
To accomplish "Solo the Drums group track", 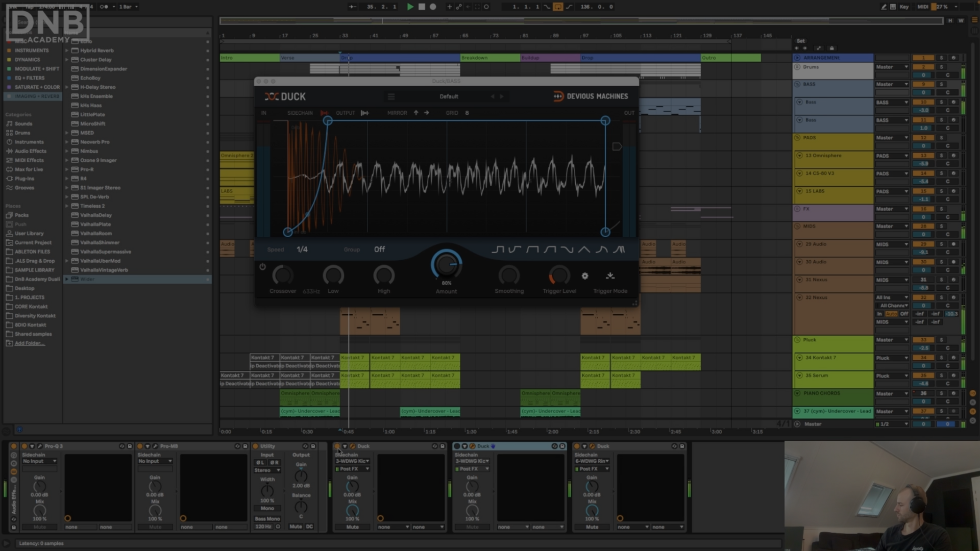I will pos(941,67).
